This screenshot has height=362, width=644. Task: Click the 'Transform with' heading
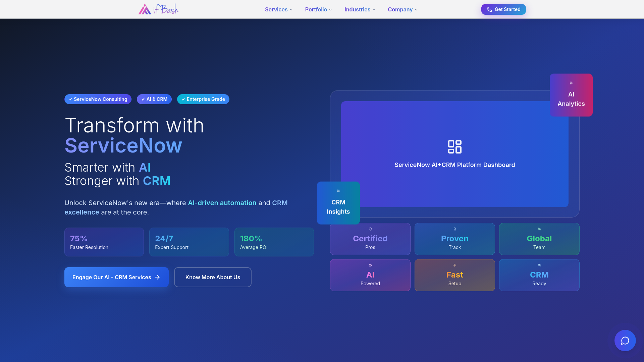point(134,126)
